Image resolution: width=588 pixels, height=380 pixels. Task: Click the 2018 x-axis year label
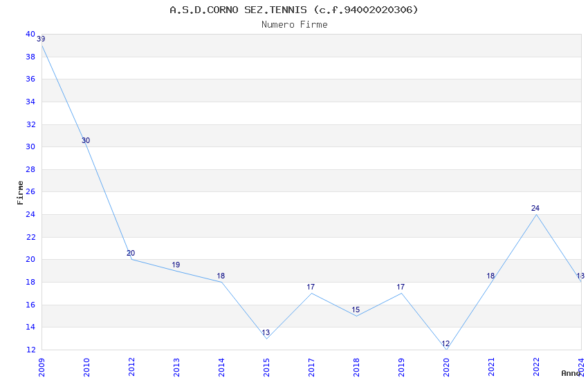(x=356, y=368)
